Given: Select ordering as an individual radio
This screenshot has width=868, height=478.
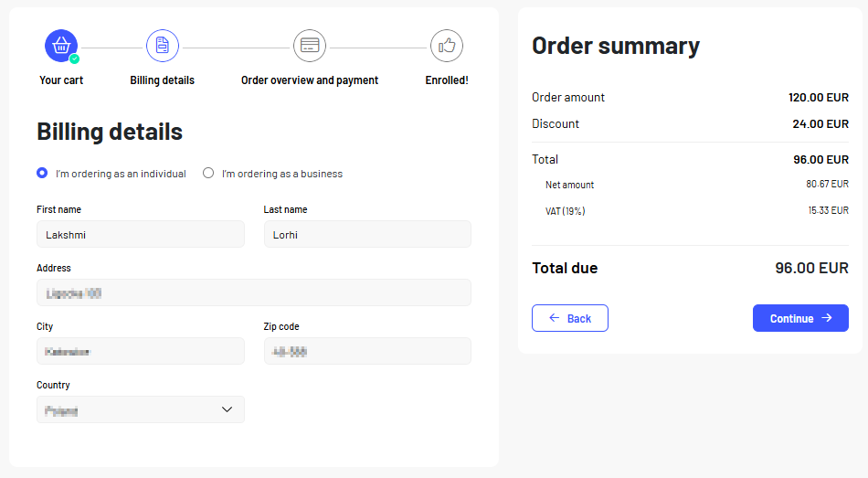Looking at the screenshot, I should [42, 173].
